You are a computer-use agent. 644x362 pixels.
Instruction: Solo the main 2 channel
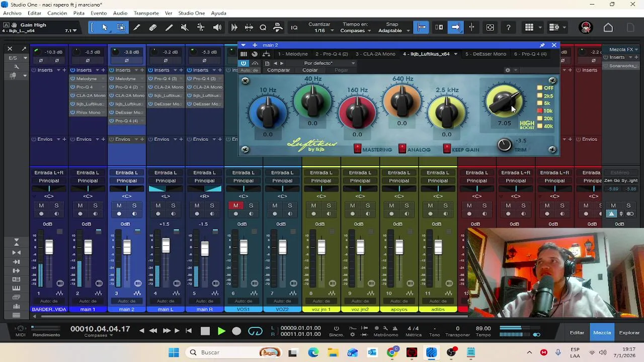click(x=134, y=206)
